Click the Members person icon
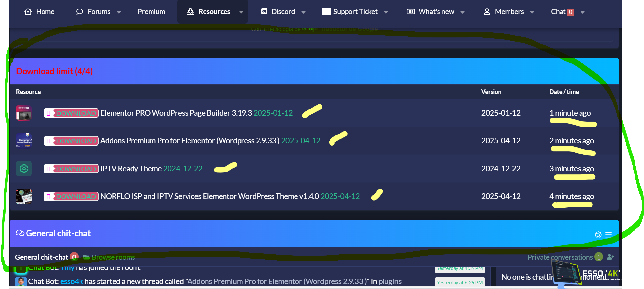This screenshot has height=289, width=644. (487, 12)
